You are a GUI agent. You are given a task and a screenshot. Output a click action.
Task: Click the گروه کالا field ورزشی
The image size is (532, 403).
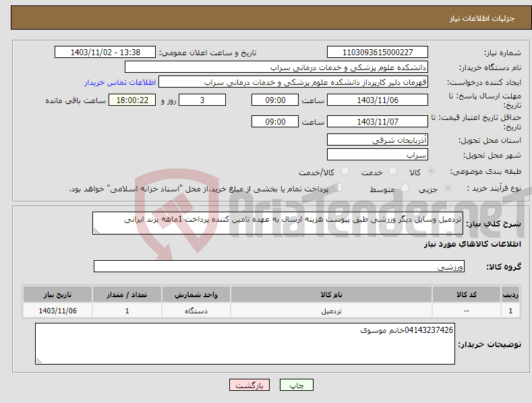click(279, 266)
